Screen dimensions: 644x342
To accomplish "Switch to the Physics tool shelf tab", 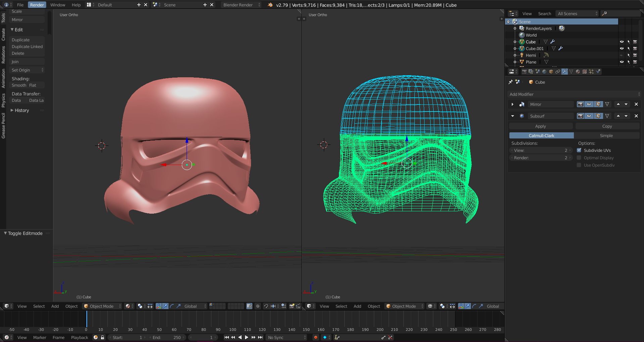I will click(x=3, y=100).
